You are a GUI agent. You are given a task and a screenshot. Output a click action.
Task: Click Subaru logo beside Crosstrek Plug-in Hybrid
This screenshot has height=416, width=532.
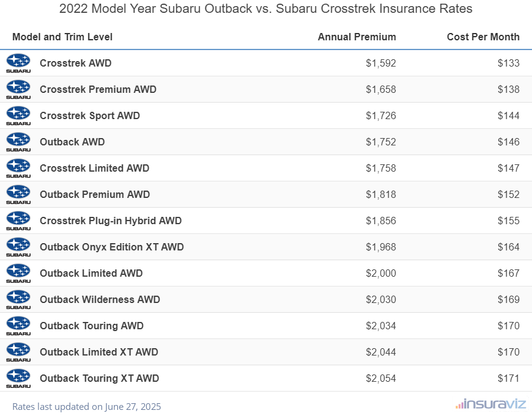coord(18,221)
